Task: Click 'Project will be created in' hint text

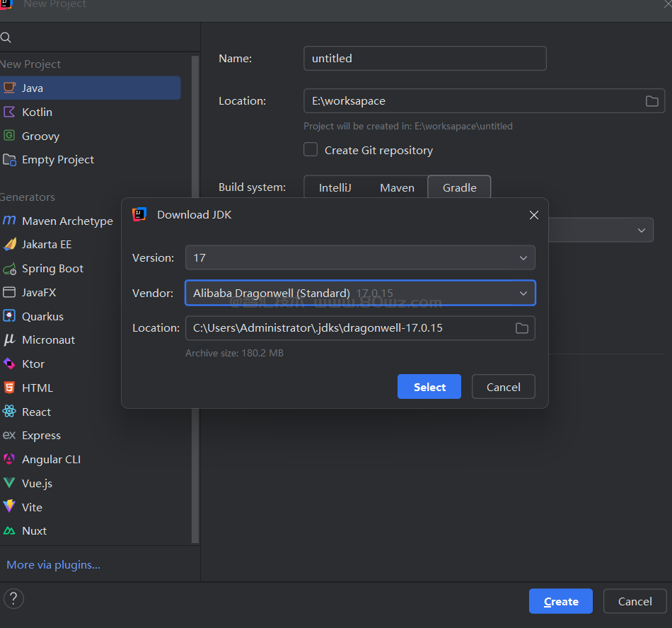Action: click(x=408, y=127)
